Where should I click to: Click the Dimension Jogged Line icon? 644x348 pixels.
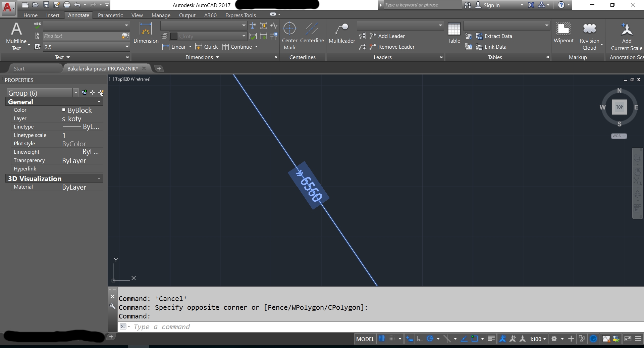point(274,26)
